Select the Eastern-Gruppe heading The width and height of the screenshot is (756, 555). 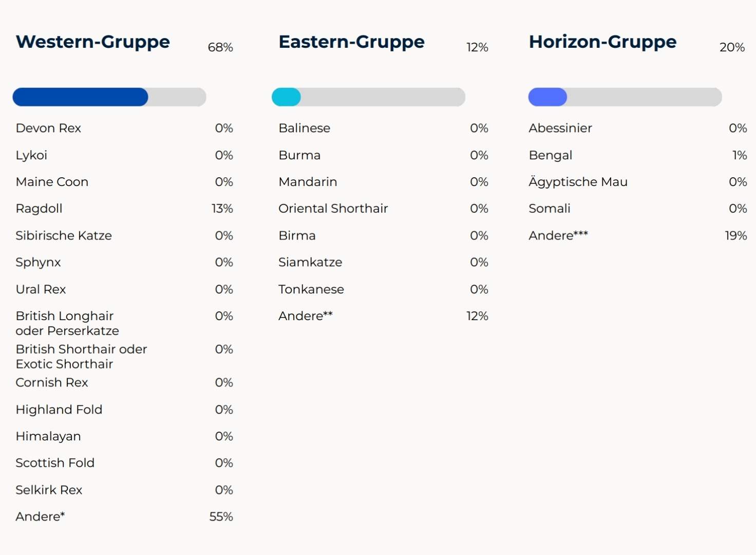coord(351,42)
